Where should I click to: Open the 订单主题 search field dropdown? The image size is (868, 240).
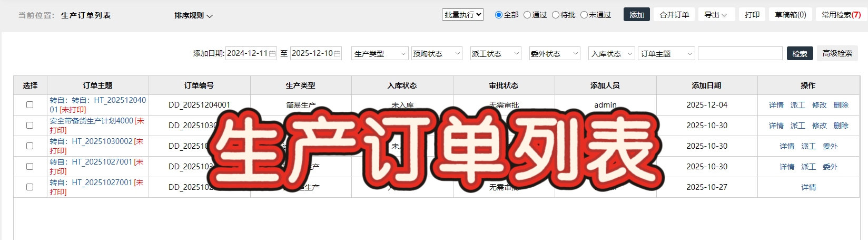[x=667, y=54]
